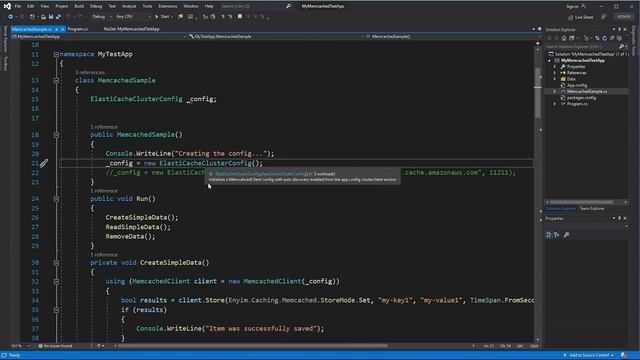640x360 pixels.
Task: Click the editor horizontal scrollbar thumb
Action: pos(252,346)
